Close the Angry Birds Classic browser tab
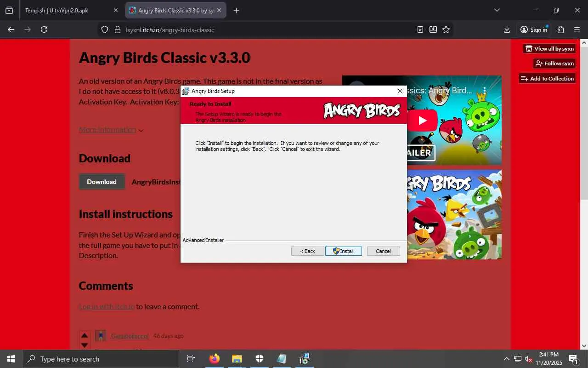588x368 pixels. pos(220,10)
